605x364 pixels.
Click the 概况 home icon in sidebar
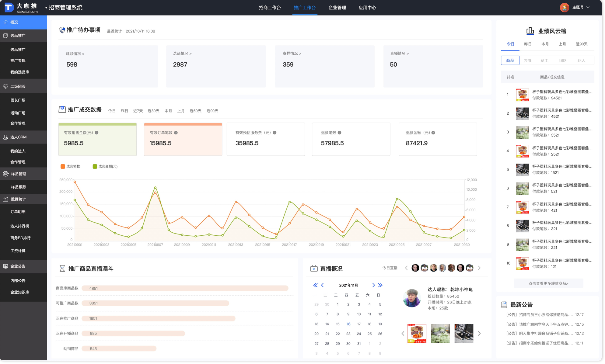point(5,22)
